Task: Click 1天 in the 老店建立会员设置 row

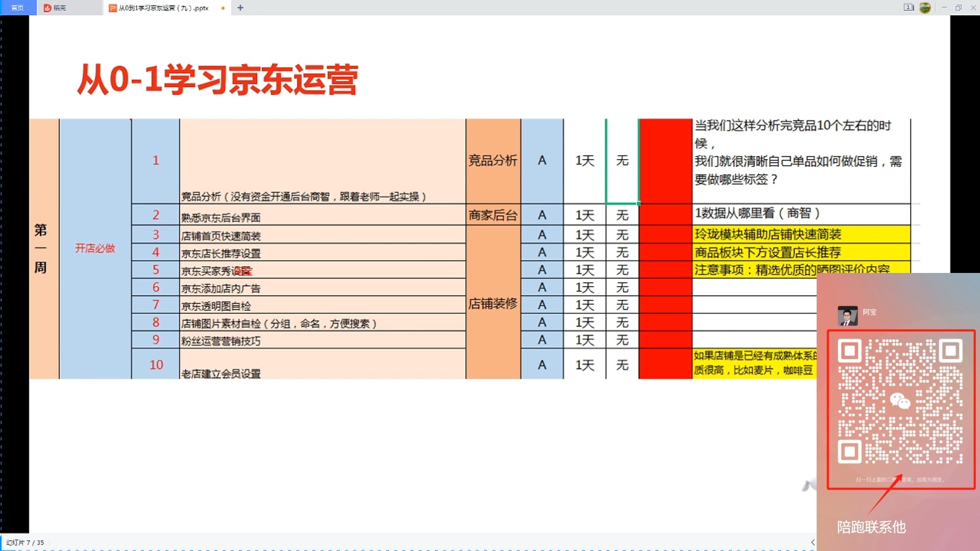Action: pos(585,365)
